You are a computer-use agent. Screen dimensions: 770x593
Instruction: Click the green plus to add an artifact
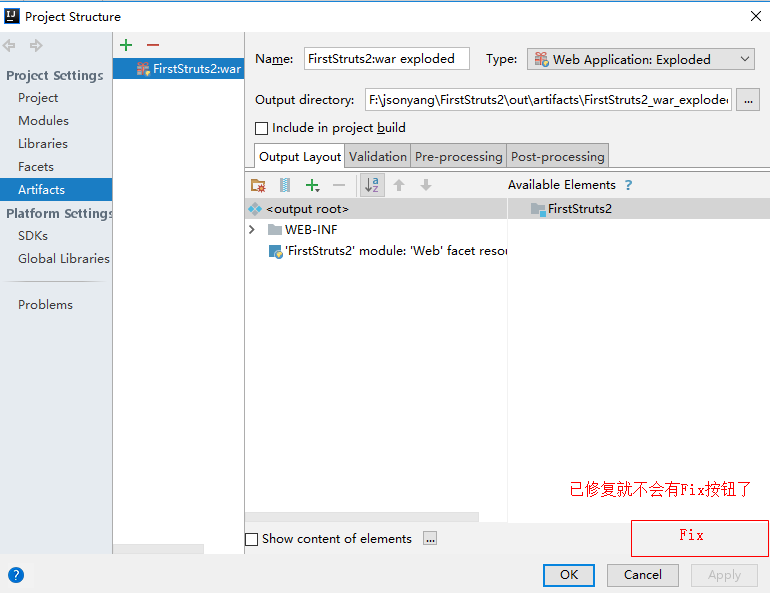click(126, 45)
